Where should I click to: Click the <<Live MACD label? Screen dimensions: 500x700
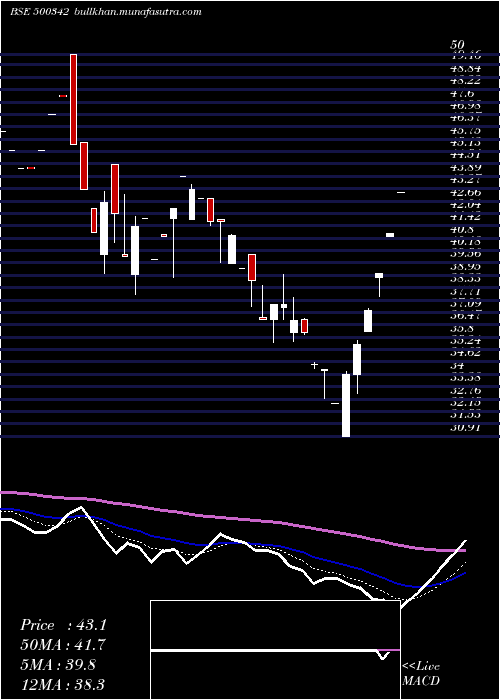pos(421,674)
